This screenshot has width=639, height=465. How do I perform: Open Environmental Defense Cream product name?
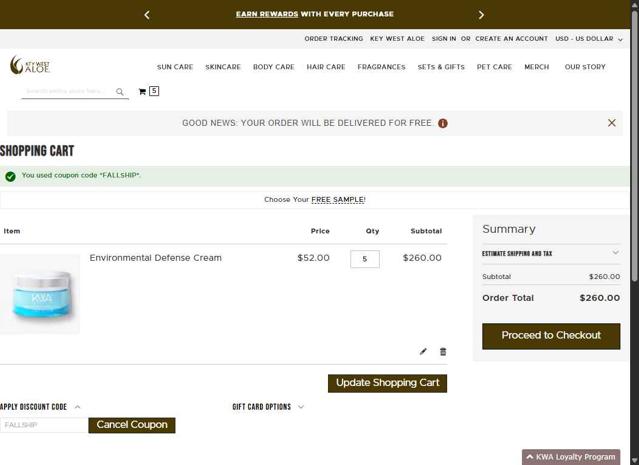pyautogui.click(x=156, y=258)
